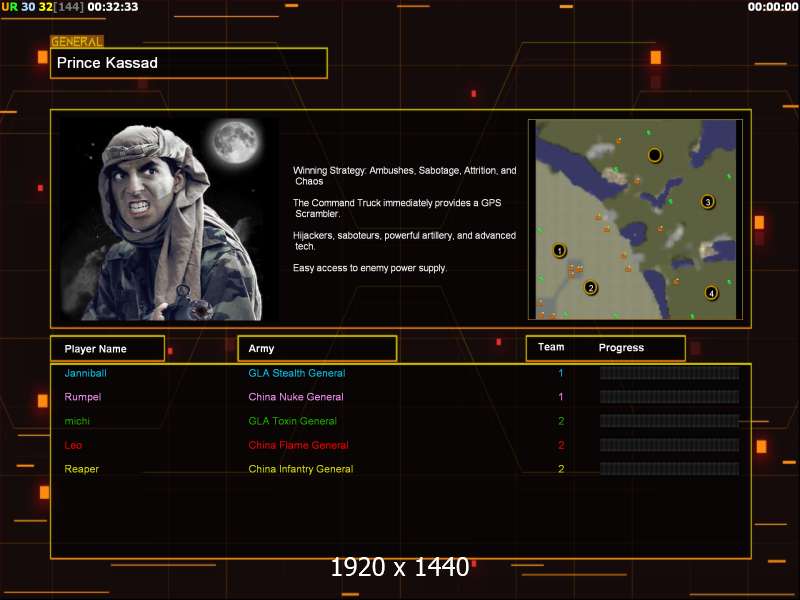The width and height of the screenshot is (800, 600).
Task: Click the unnumbered black start marker on minimap
Action: point(655,155)
